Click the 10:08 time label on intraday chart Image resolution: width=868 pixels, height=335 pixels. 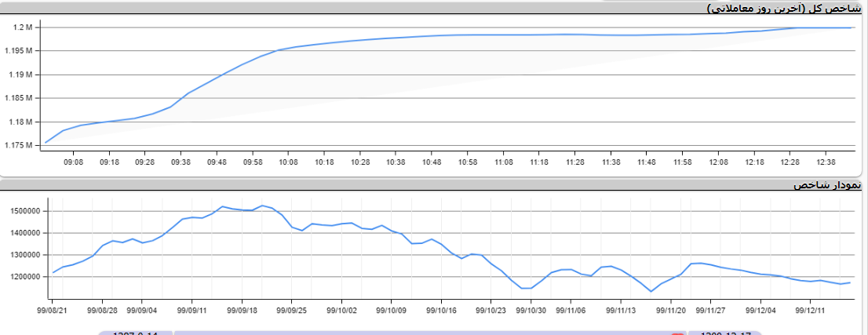pos(289,162)
